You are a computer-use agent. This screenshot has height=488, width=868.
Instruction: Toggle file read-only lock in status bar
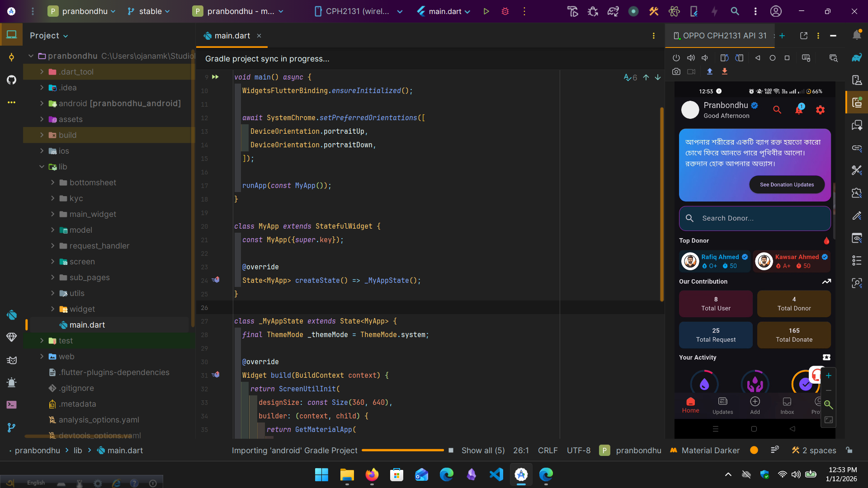849,450
